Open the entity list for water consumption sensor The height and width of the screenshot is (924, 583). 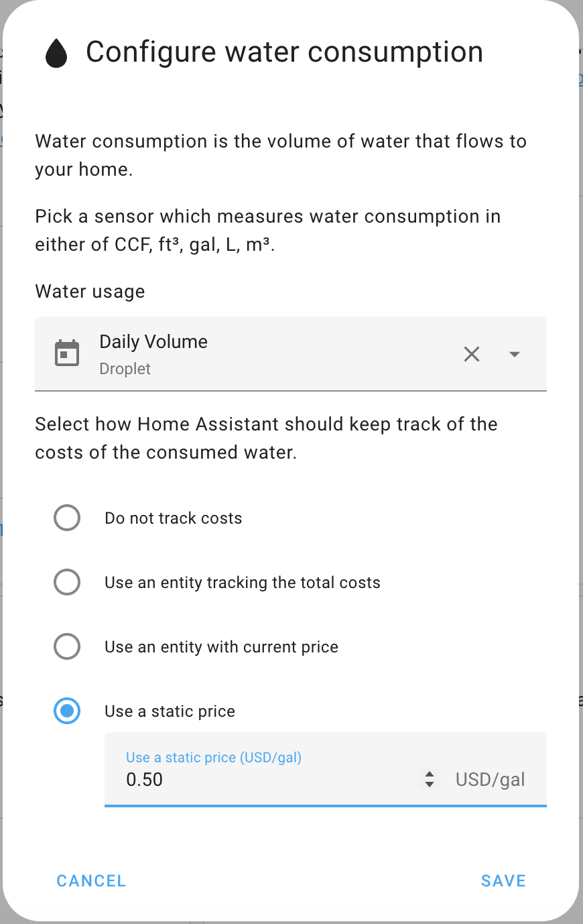coord(514,354)
